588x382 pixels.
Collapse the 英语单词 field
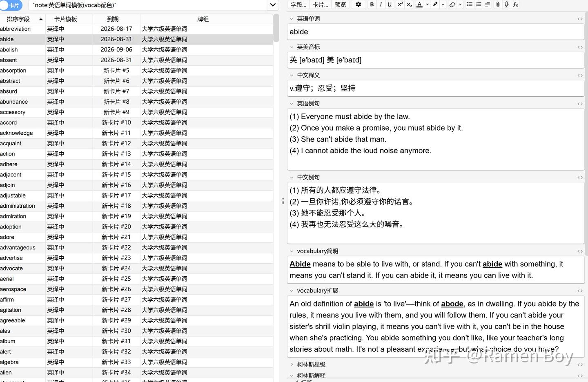coord(292,19)
